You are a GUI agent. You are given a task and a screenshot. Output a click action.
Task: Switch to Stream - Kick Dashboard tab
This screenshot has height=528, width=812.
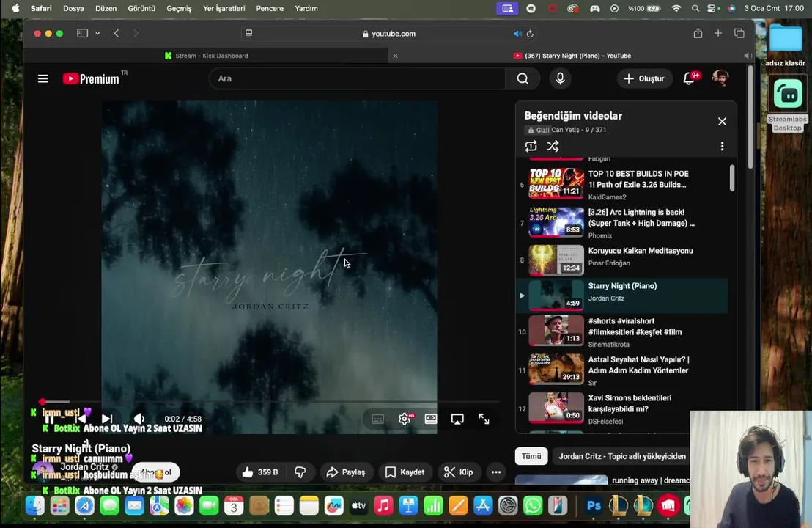206,56
